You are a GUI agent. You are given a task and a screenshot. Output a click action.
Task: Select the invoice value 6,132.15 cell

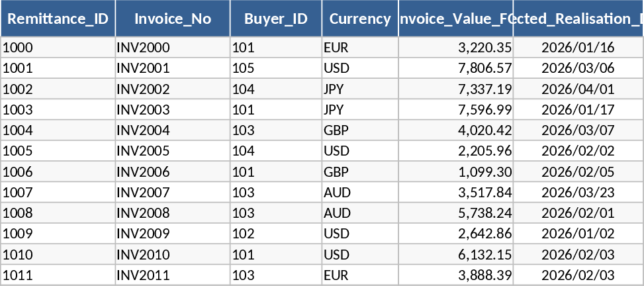click(455, 255)
